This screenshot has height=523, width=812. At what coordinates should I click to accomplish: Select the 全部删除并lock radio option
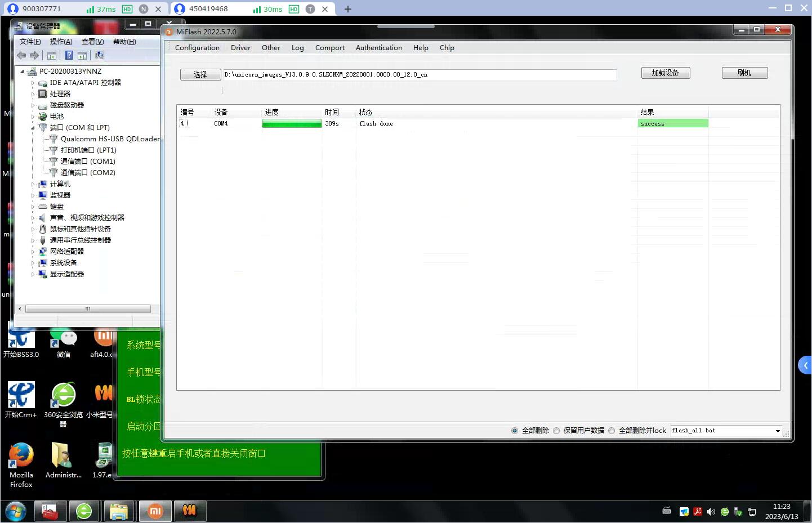tap(612, 431)
